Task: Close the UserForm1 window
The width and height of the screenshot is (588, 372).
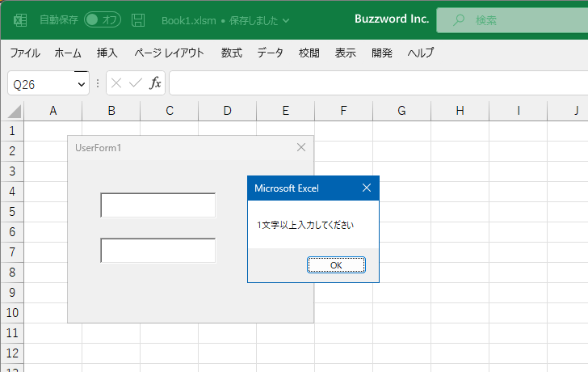Action: 301,147
